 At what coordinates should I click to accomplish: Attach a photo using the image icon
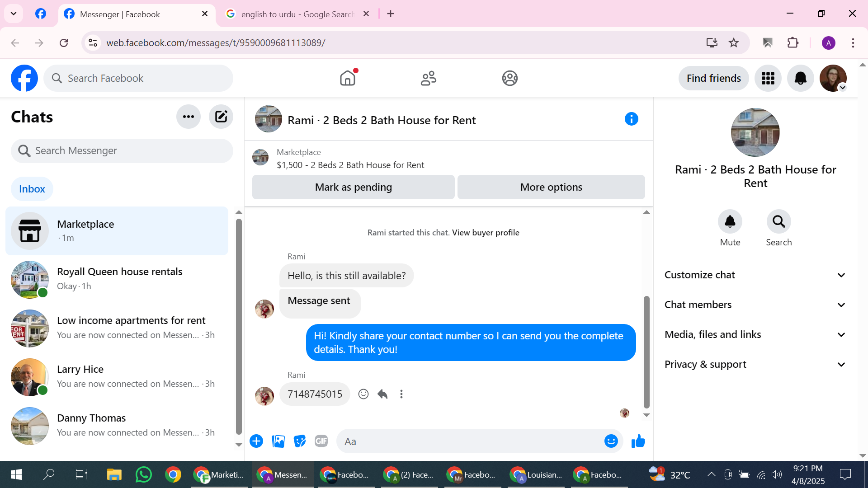pyautogui.click(x=278, y=441)
